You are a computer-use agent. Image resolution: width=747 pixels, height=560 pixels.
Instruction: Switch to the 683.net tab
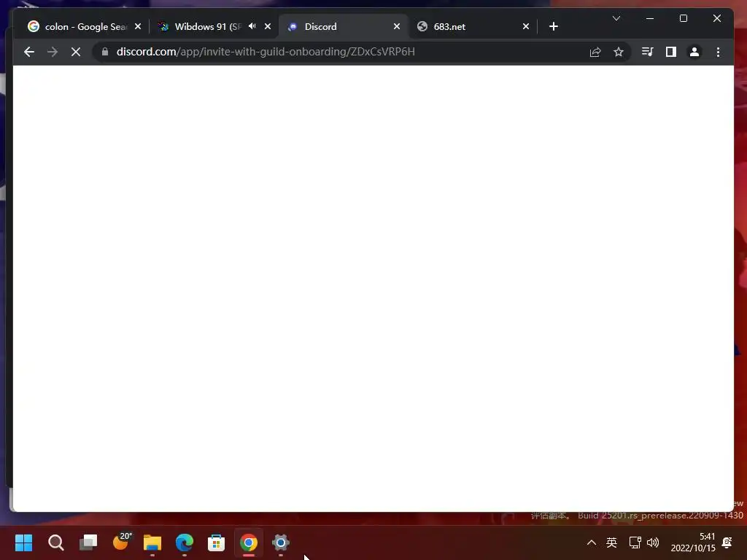[x=472, y=27]
